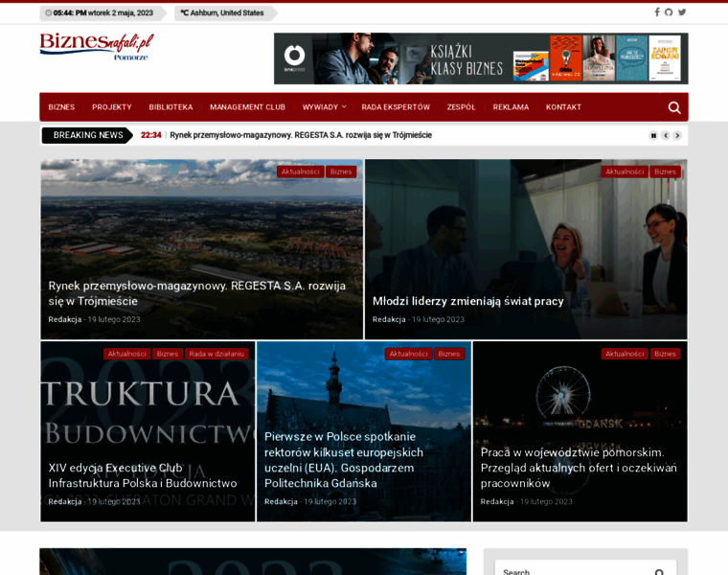Click Rada w działaniu tag

(216, 354)
